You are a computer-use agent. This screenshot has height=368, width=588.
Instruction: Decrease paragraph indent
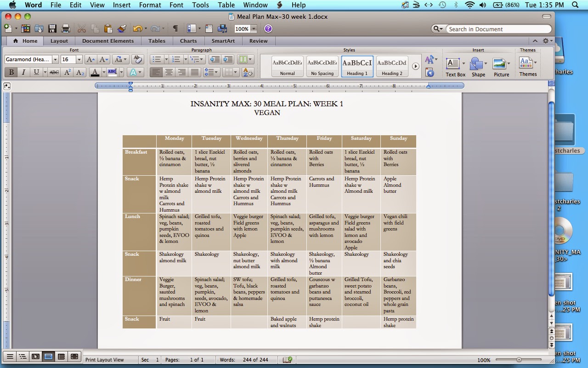(215, 59)
